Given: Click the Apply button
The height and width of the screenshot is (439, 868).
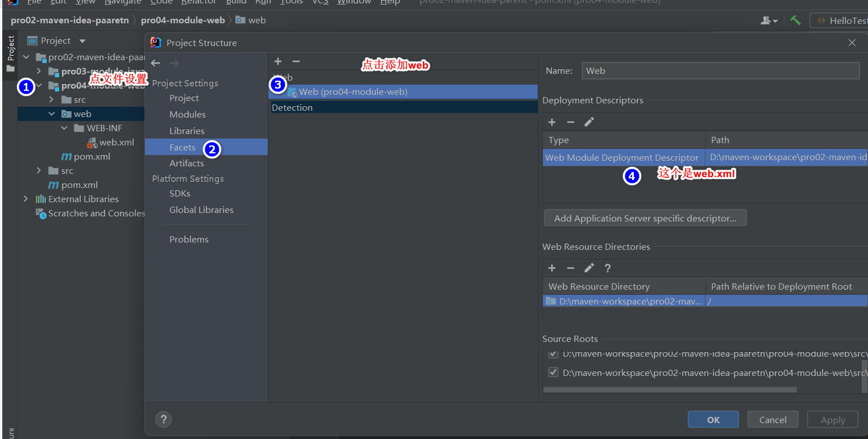Looking at the screenshot, I should [833, 420].
